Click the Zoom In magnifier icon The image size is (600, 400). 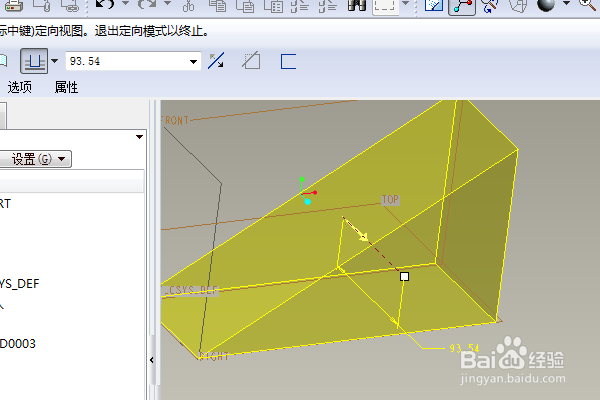coord(588,4)
